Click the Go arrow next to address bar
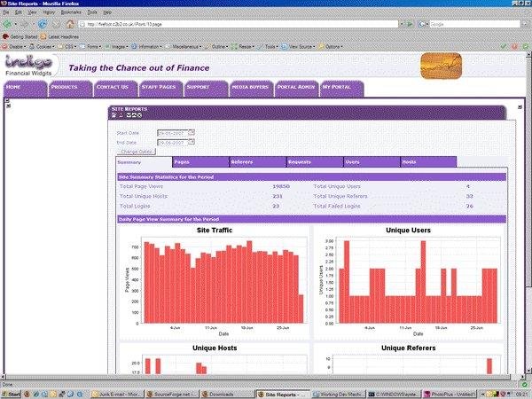The image size is (532, 399). tap(410, 24)
